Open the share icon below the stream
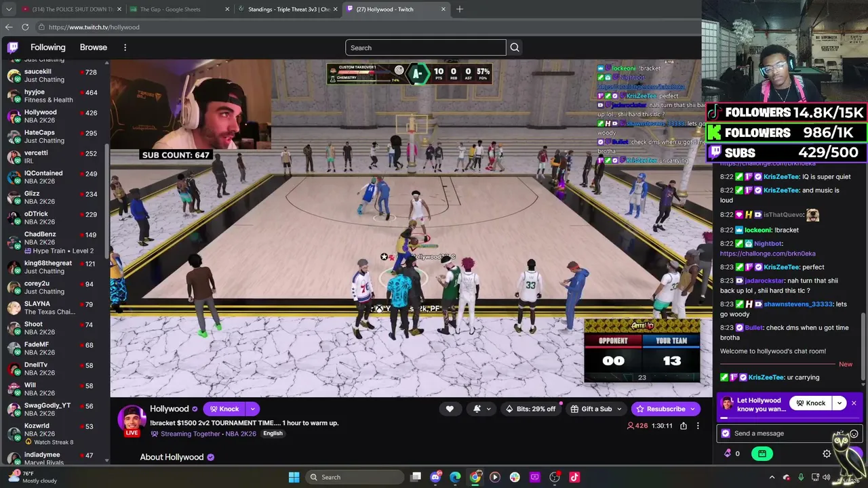 (684, 426)
